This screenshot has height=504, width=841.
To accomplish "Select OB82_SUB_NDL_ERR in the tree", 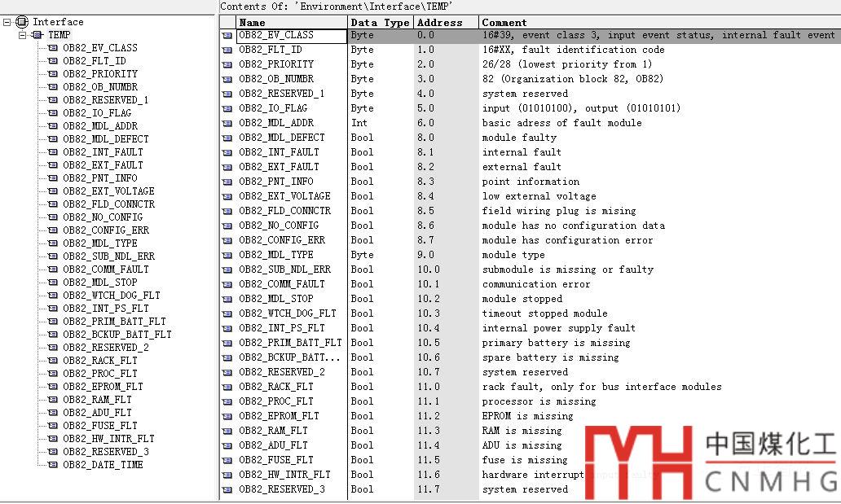I will (x=109, y=256).
